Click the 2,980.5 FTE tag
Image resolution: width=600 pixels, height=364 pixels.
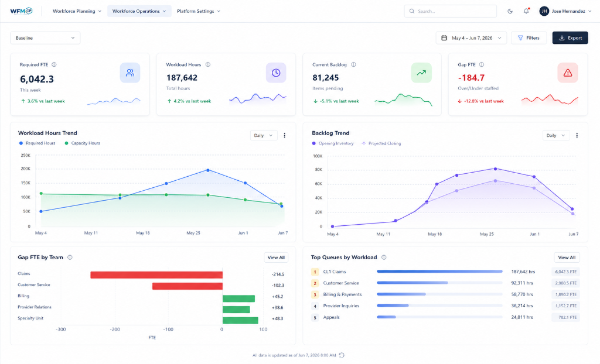[x=565, y=283]
